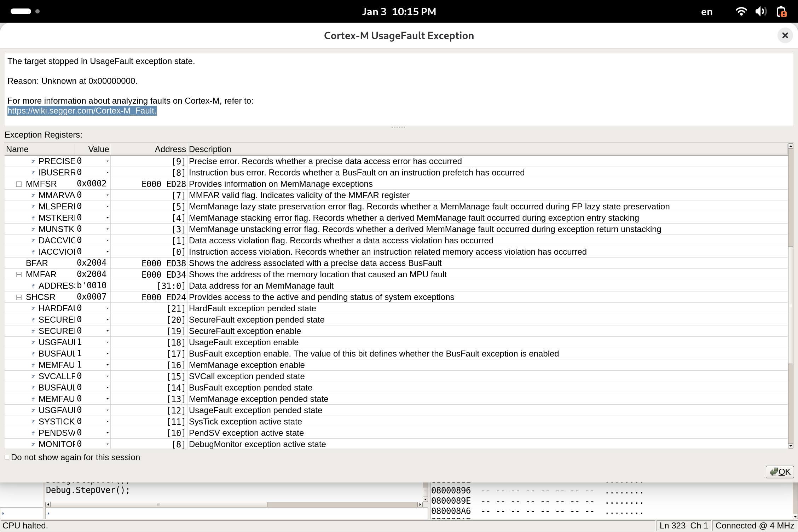Click the bit-field icon beside SYSTICK row
The height and width of the screenshot is (532, 798).
pyautogui.click(x=33, y=422)
